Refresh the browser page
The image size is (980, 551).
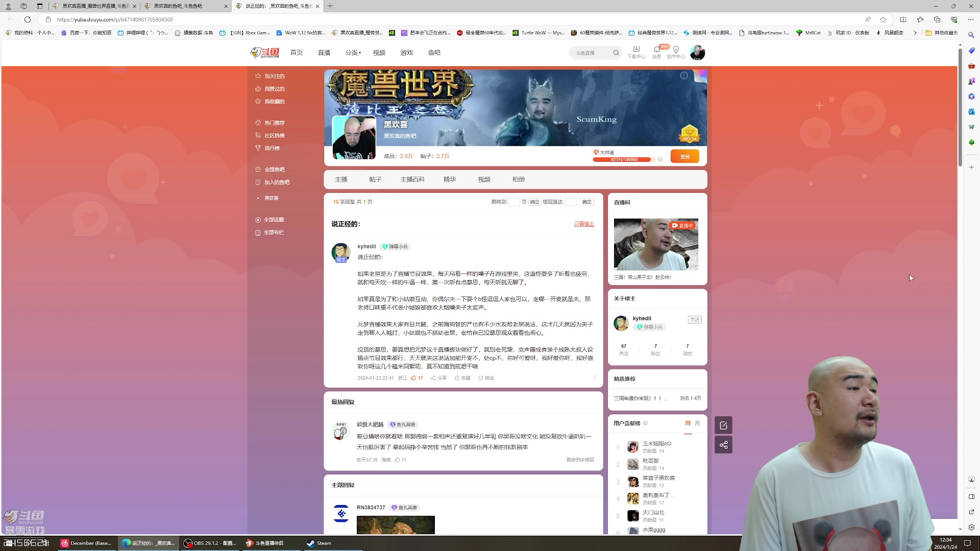[x=28, y=19]
